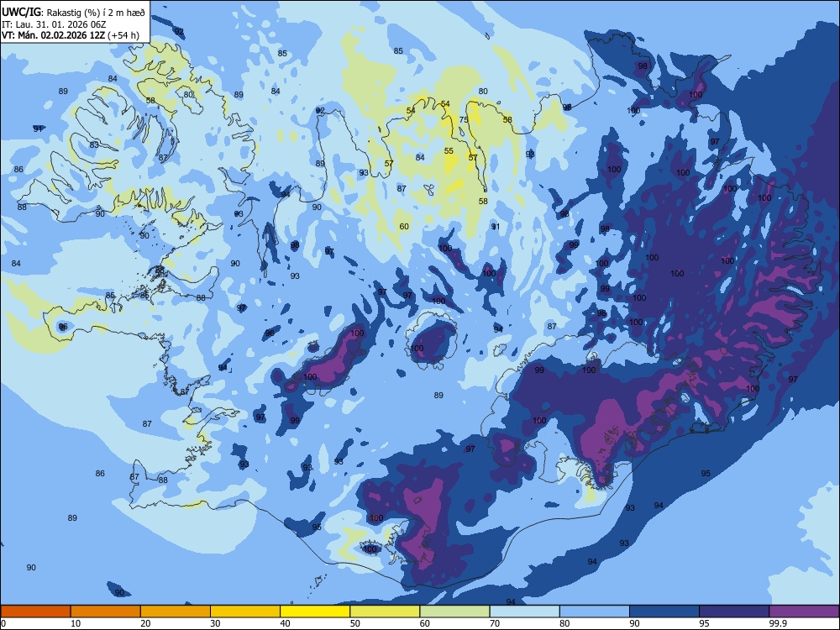Image resolution: width=840 pixels, height=630 pixels.
Task: Click the purple legend swatch above 99.9
Action: point(804,612)
